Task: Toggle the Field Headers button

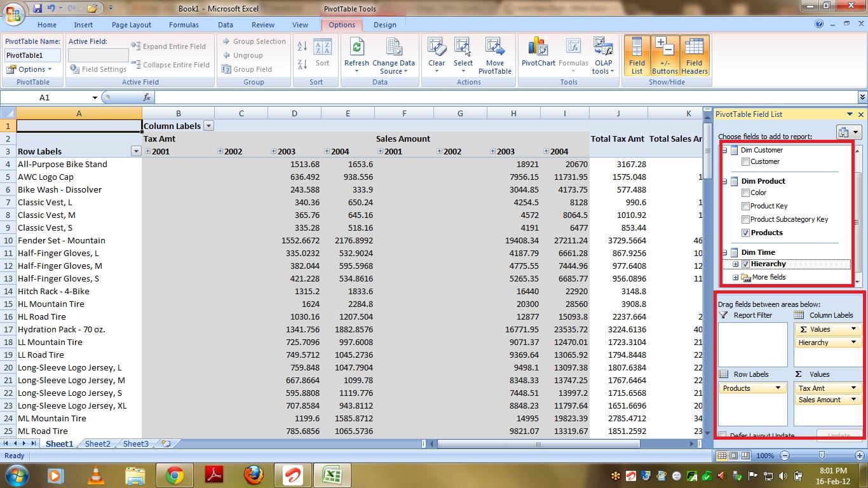Action: click(x=694, y=55)
